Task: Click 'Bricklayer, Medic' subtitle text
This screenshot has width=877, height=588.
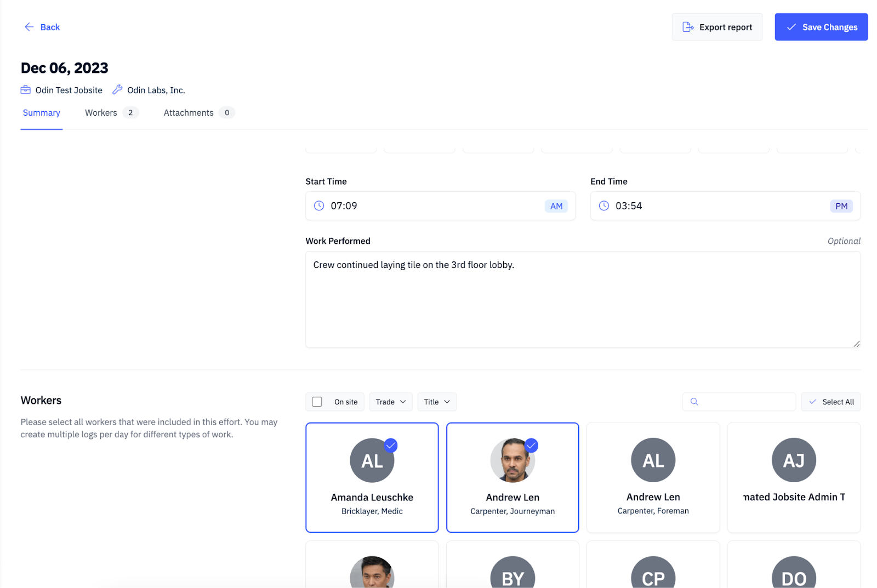Action: tap(372, 511)
